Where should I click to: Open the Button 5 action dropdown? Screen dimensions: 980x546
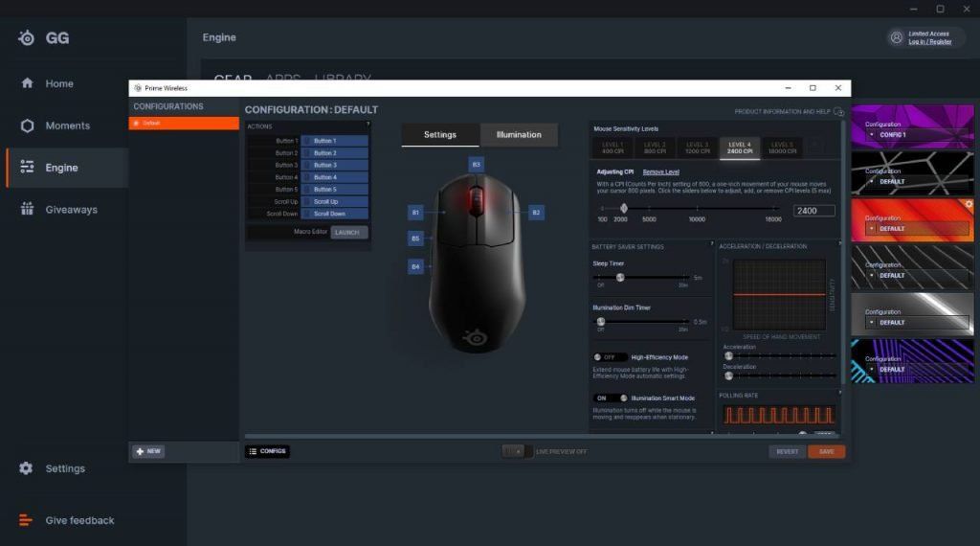(334, 189)
